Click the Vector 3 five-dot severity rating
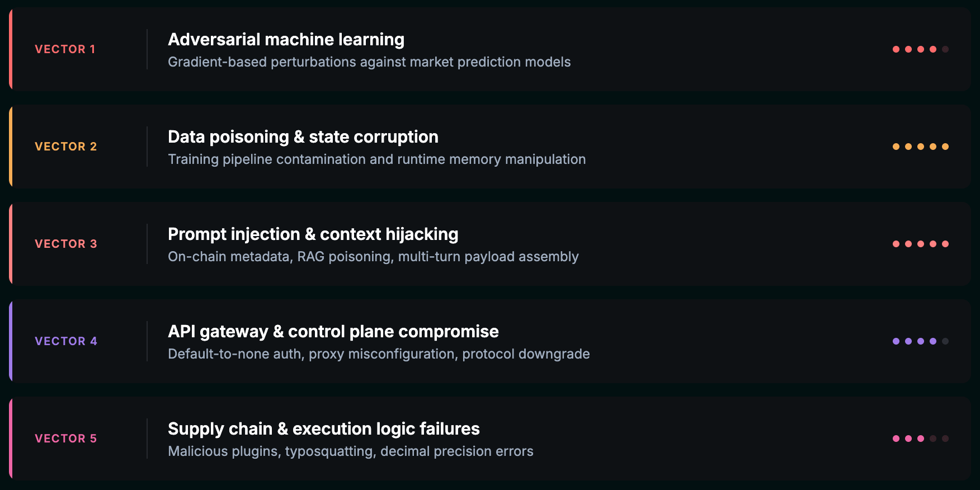Image resolution: width=980 pixels, height=490 pixels. tap(920, 244)
